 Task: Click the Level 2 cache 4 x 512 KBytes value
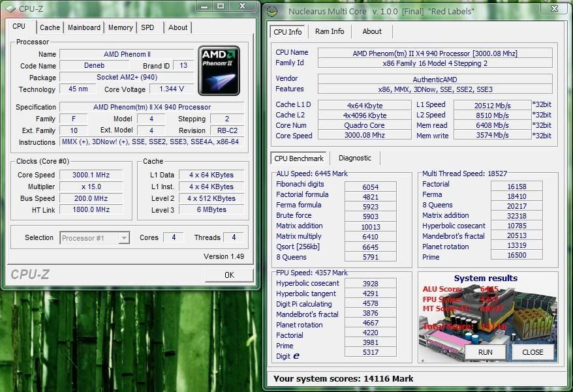point(211,198)
